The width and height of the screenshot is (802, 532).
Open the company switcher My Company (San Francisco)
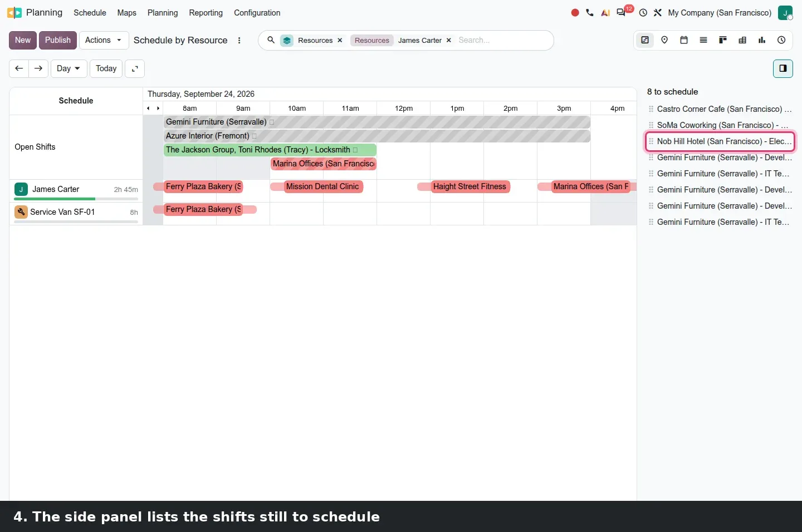pos(720,13)
